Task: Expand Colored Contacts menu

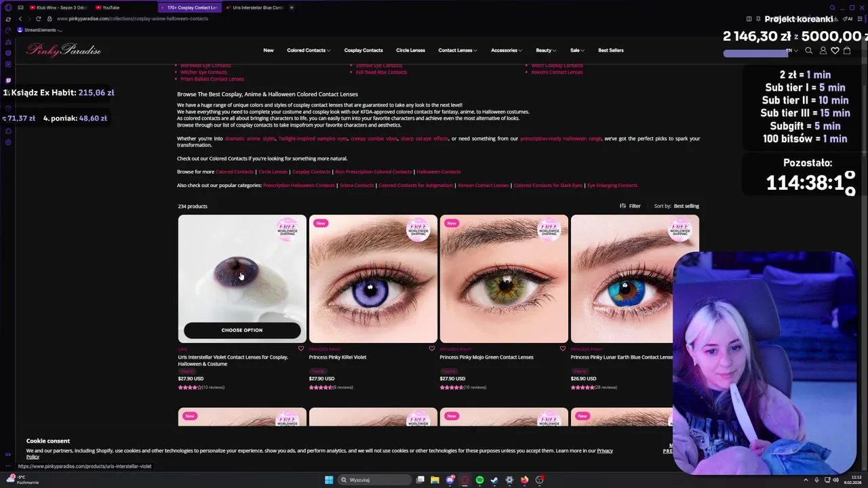Action: [x=309, y=50]
